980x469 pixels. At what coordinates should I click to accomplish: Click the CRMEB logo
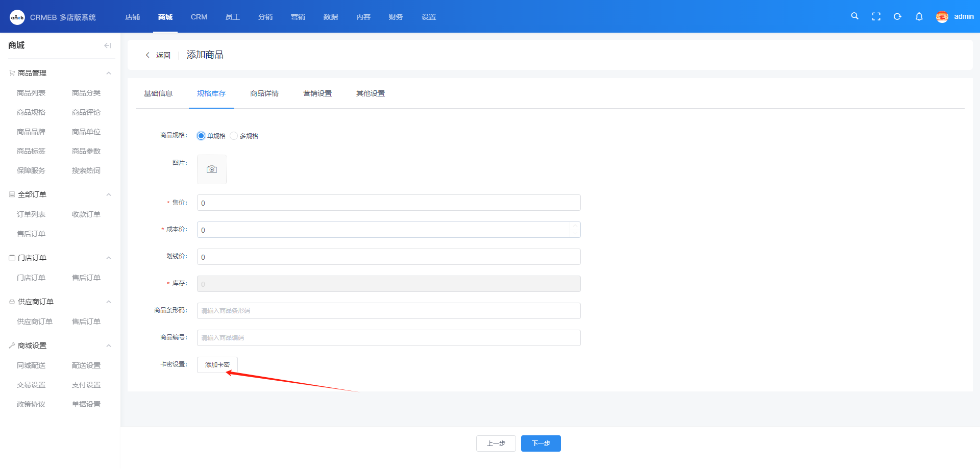(x=17, y=17)
